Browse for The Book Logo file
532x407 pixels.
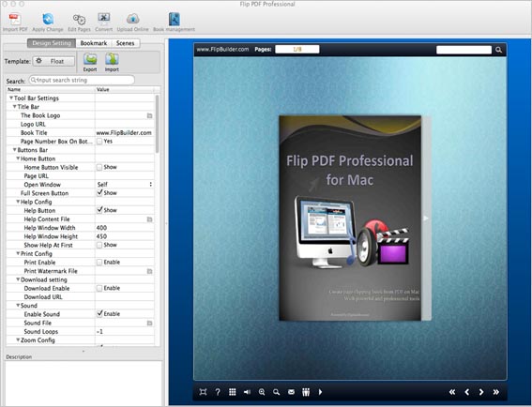(x=149, y=115)
